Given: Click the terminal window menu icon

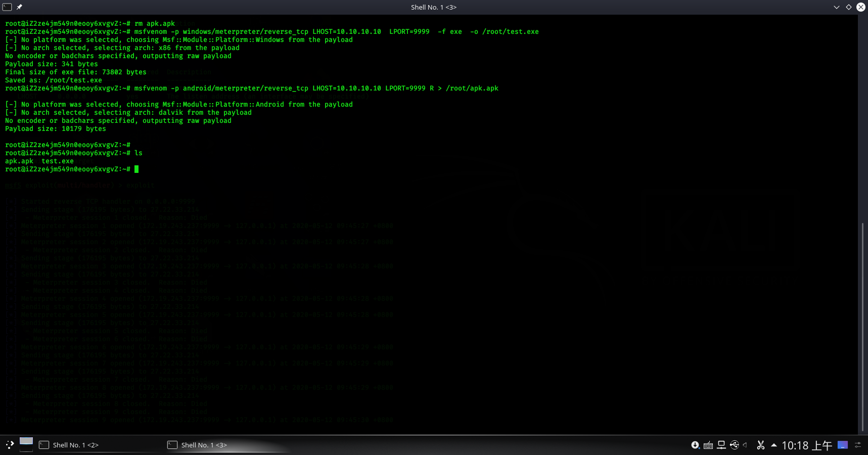Looking at the screenshot, I should pos(7,7).
